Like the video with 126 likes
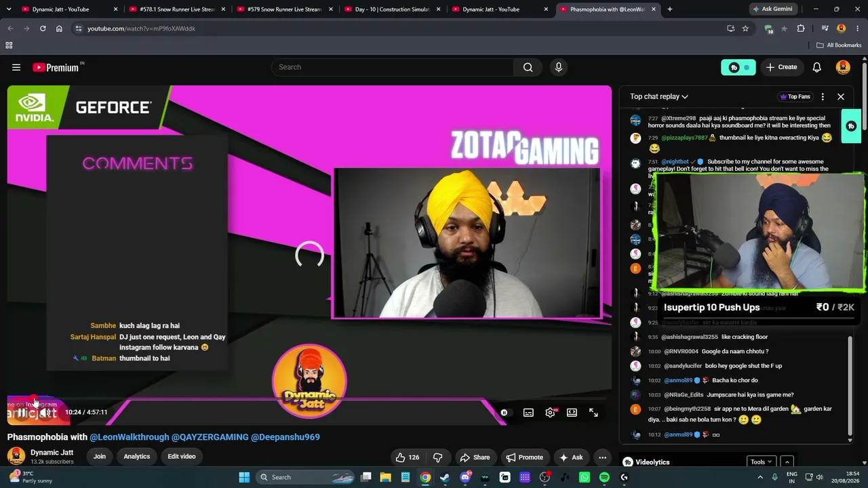 tap(408, 457)
